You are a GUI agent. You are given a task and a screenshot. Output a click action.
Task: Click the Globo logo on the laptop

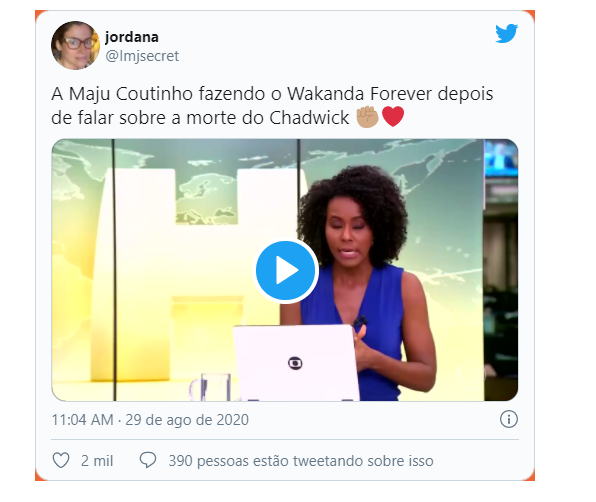[295, 363]
